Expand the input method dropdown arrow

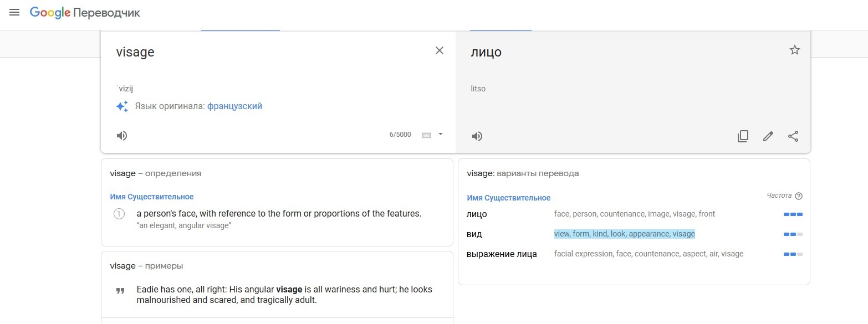point(441,134)
